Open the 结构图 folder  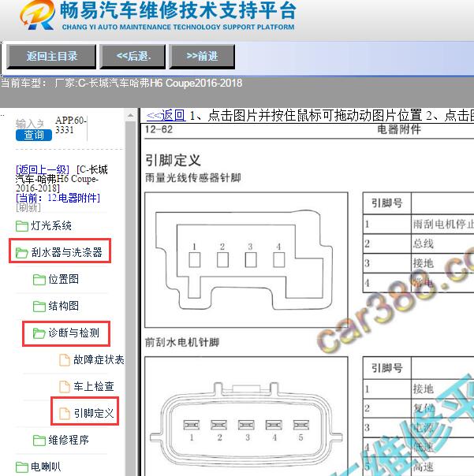[64, 306]
